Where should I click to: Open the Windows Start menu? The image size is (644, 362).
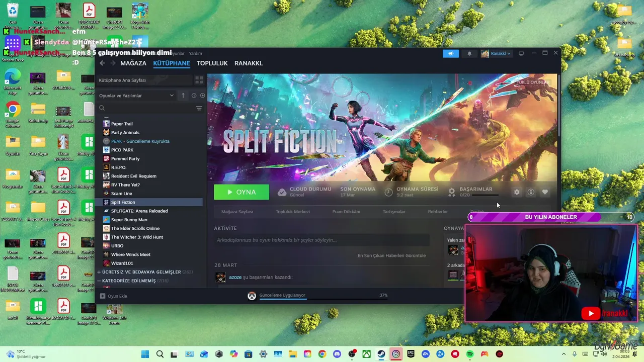(x=145, y=354)
